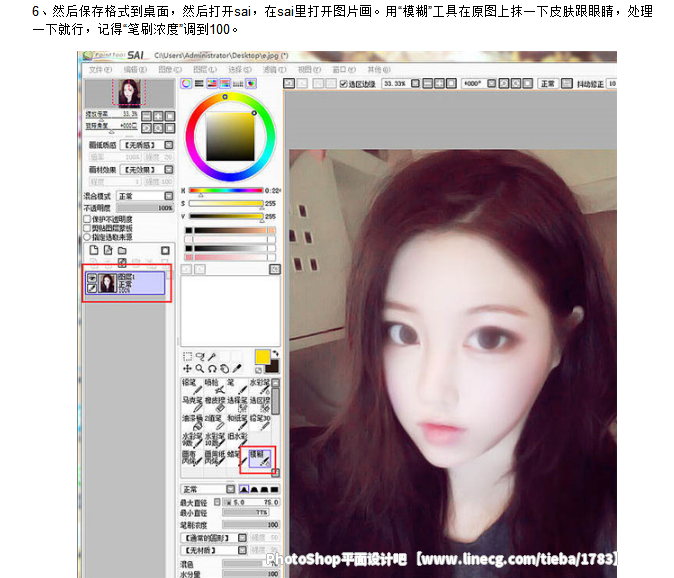Select the softest pointed brush edge shape

[x=244, y=489]
